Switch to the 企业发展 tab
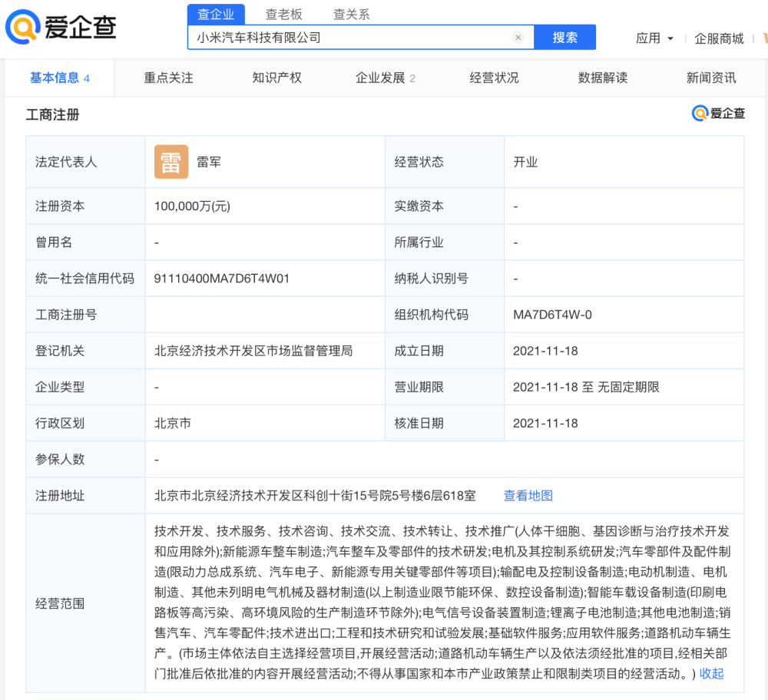This screenshot has height=700, width=768. pyautogui.click(x=385, y=78)
